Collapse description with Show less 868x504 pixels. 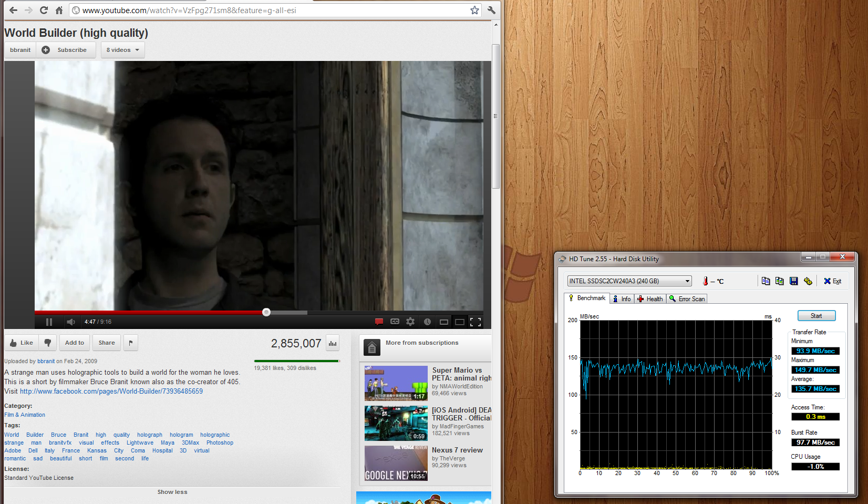172,492
